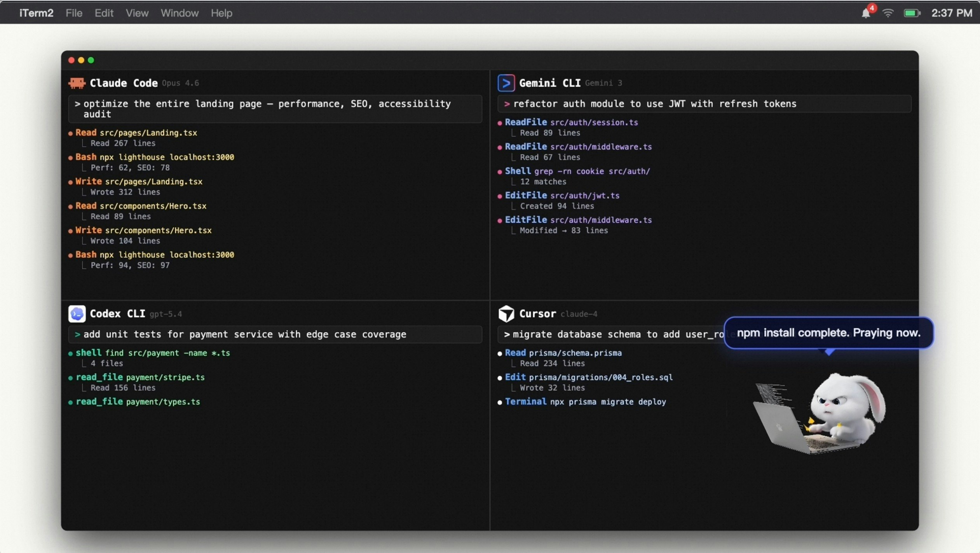Viewport: 980px width, 553px height.
Task: Click the Cursor cube logo icon
Action: 506,313
